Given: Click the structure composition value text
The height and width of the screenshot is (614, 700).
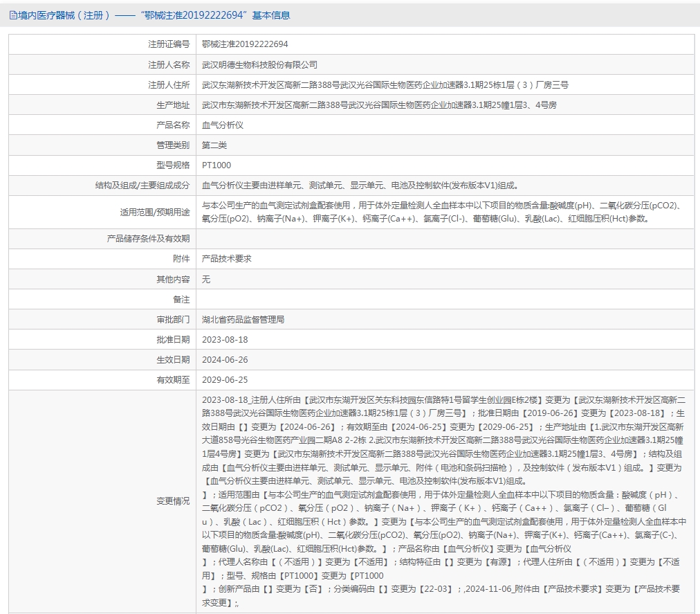Looking at the screenshot, I should tap(360, 186).
